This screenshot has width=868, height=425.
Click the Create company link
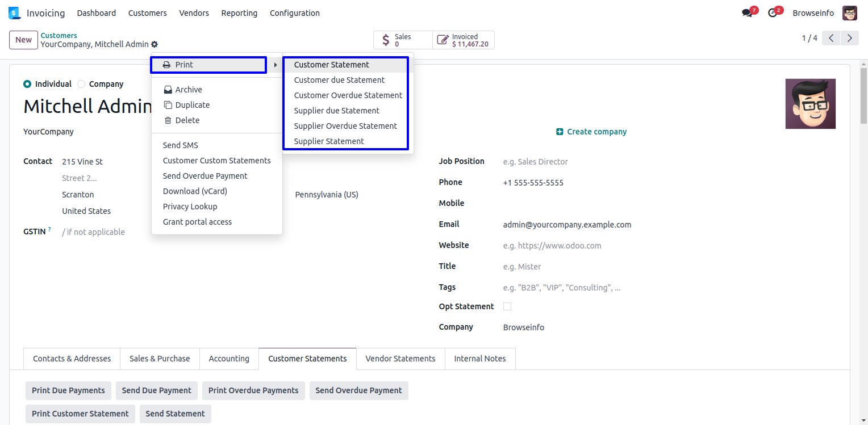[x=596, y=132]
